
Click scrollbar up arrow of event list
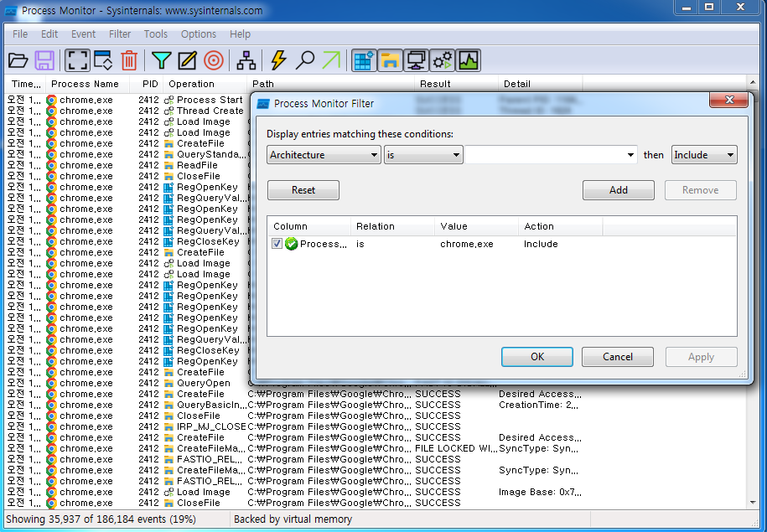point(752,83)
